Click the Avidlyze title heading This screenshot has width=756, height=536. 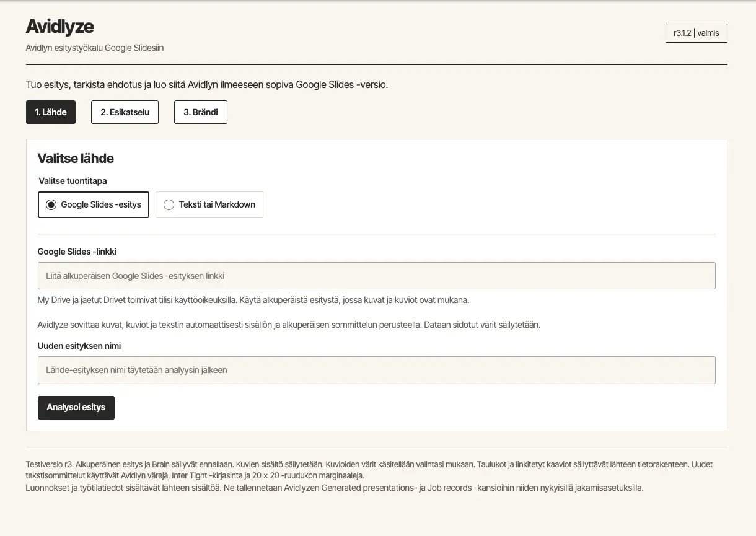click(59, 27)
